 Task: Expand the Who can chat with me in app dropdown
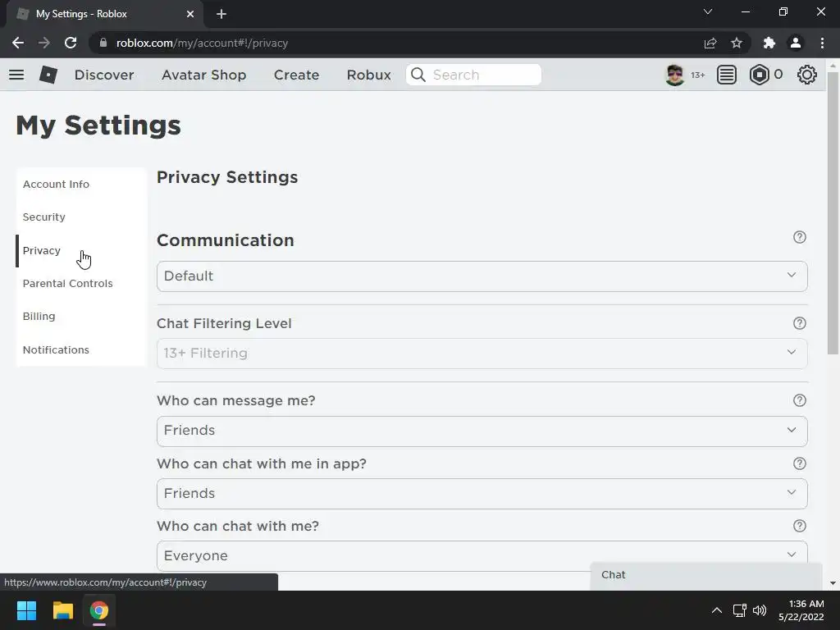pyautogui.click(x=482, y=493)
